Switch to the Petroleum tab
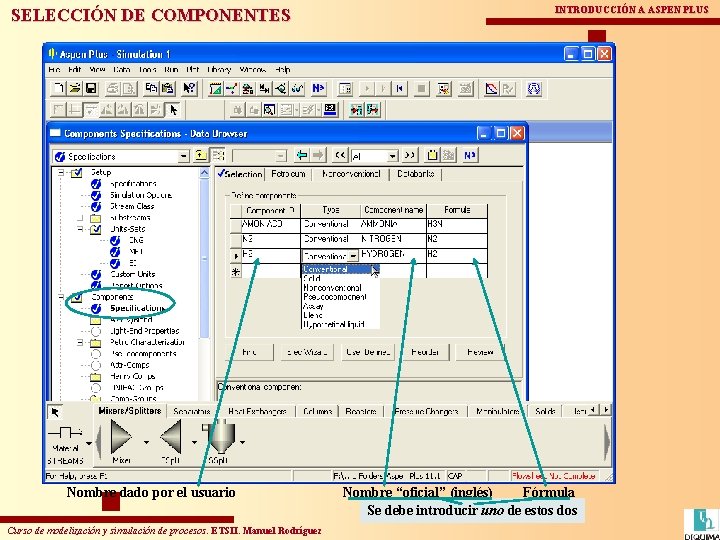 coord(288,174)
